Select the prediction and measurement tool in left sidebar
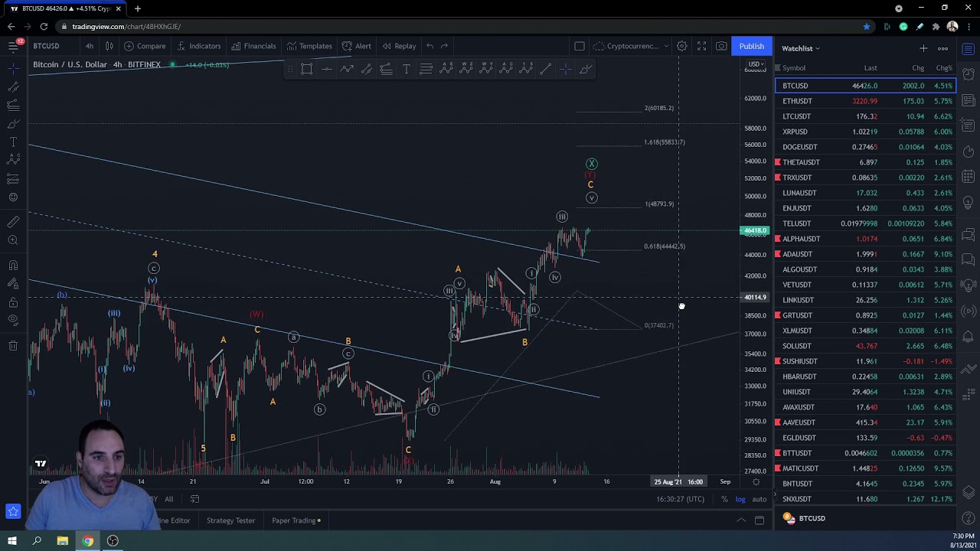The width and height of the screenshot is (980, 551). [13, 178]
